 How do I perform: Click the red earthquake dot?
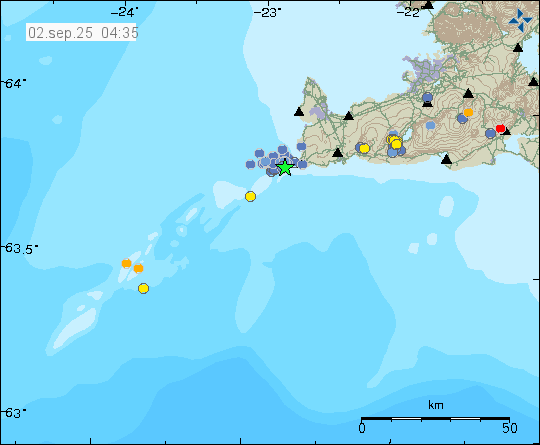(x=500, y=128)
